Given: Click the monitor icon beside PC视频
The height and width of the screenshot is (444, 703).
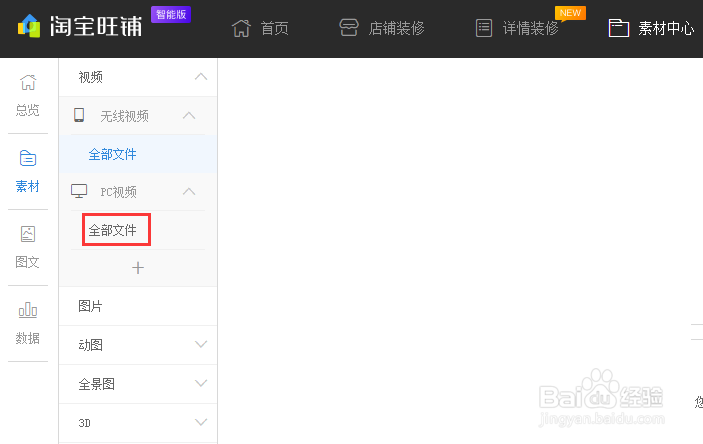Looking at the screenshot, I should click(79, 191).
